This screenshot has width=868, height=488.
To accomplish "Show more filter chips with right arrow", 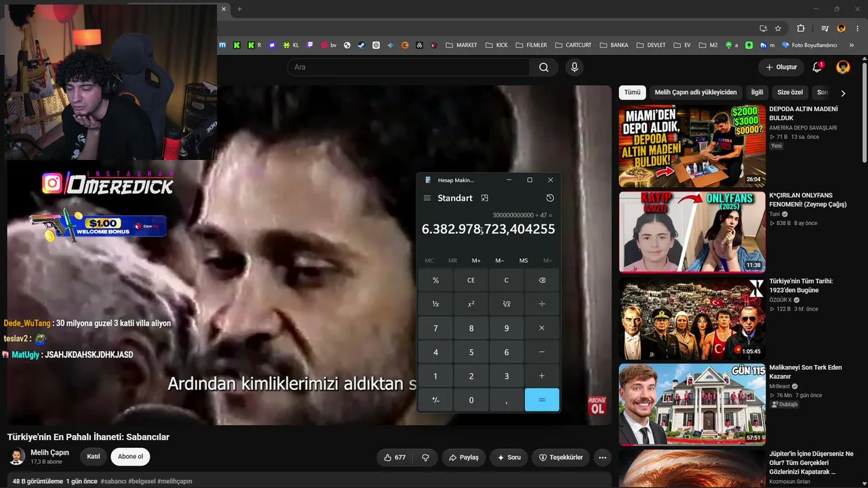I will pos(843,93).
